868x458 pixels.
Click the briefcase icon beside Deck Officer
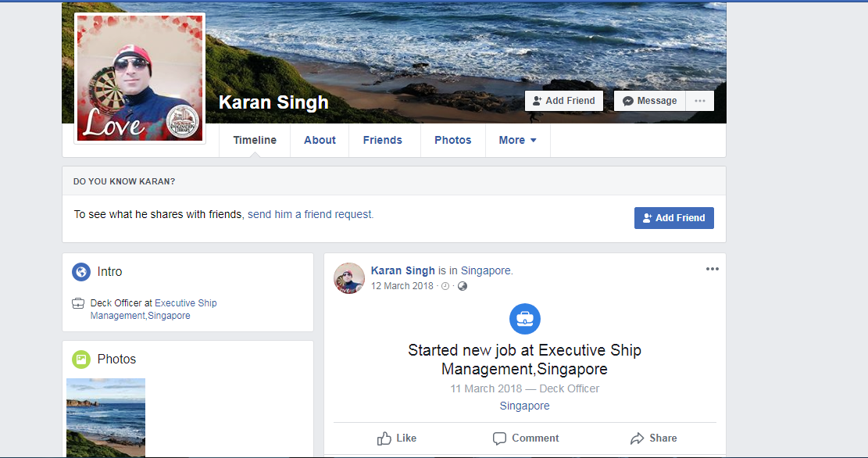click(78, 303)
